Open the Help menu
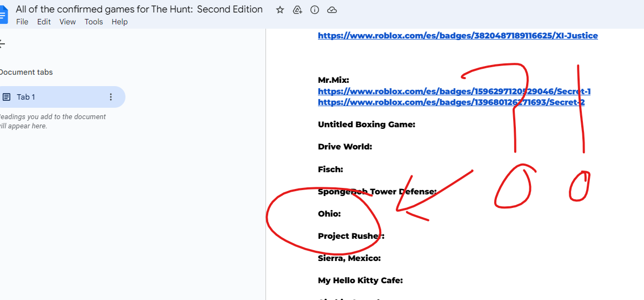644x300 pixels. [x=119, y=22]
